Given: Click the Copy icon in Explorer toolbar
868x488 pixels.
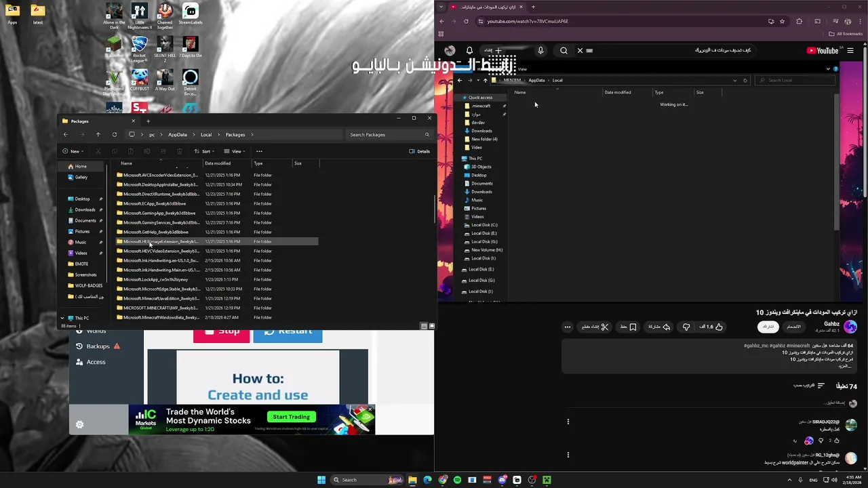Looking at the screenshot, I should (114, 151).
